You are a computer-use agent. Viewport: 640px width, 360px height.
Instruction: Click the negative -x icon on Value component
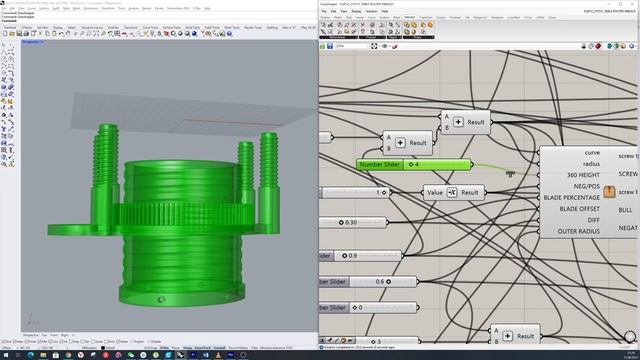click(x=452, y=192)
